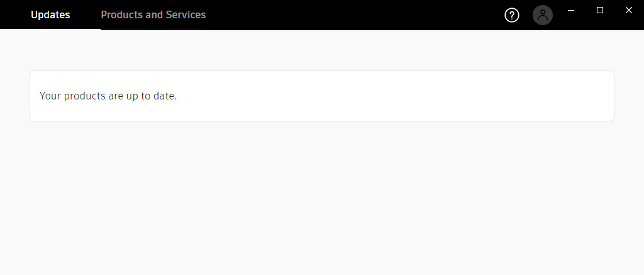Show account menu via avatar icon

(543, 15)
